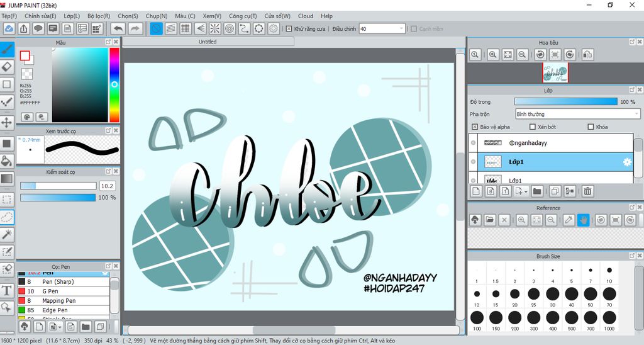Enable the parallel lines snap guide
Viewport: 644px width, 345px height.
[x=171, y=29]
